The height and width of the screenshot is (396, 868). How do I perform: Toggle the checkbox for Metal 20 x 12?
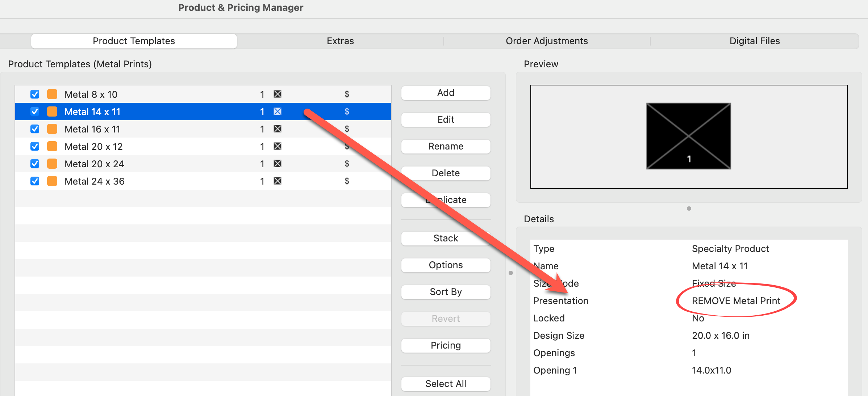coord(35,146)
